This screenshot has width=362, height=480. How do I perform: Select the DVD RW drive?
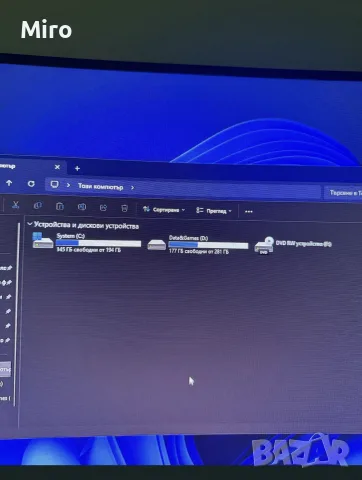[293, 246]
